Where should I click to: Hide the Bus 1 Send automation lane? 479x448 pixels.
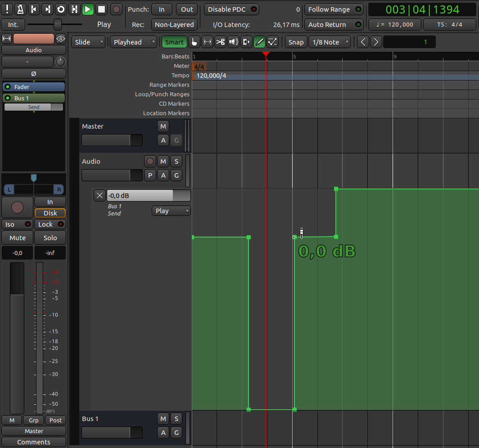click(x=99, y=195)
